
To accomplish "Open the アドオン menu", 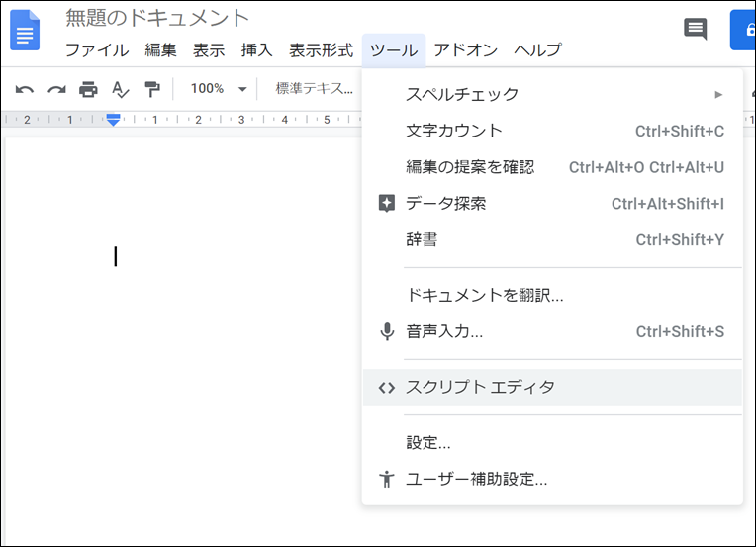I will point(466,50).
